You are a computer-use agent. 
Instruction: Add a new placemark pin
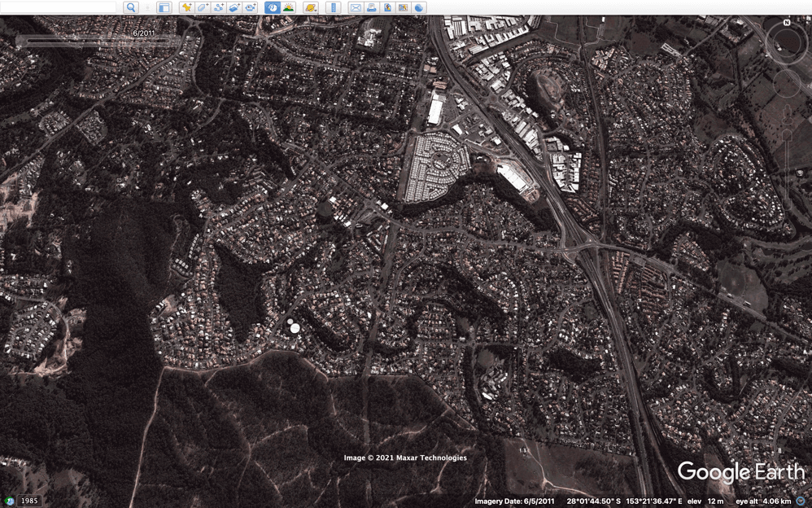tap(187, 7)
